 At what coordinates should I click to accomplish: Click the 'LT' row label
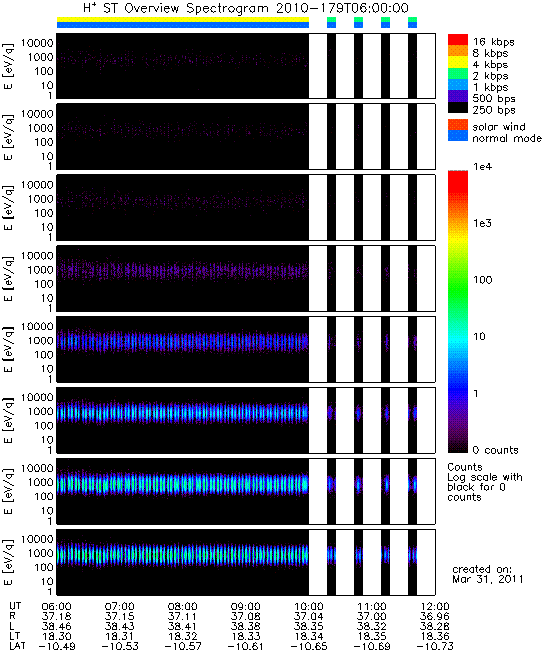coord(14,636)
